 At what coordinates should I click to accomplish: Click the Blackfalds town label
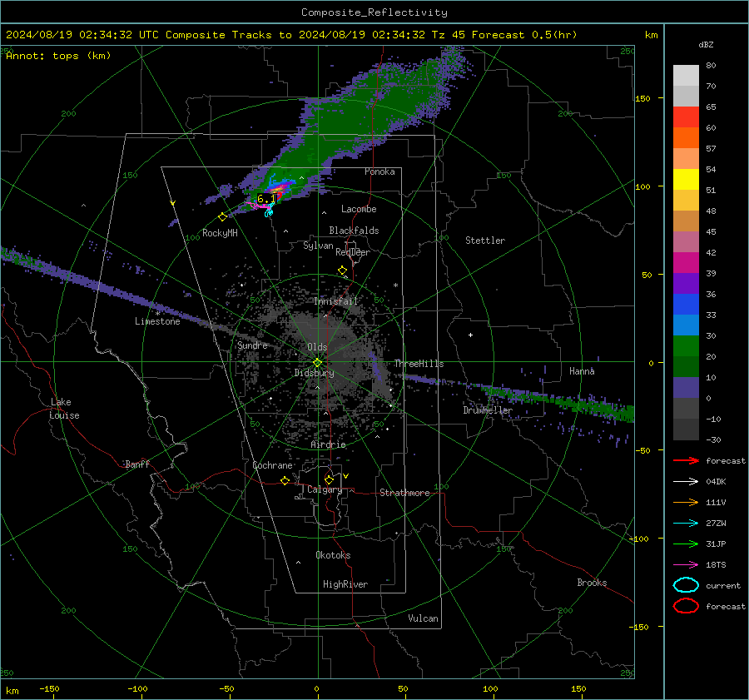point(354,231)
